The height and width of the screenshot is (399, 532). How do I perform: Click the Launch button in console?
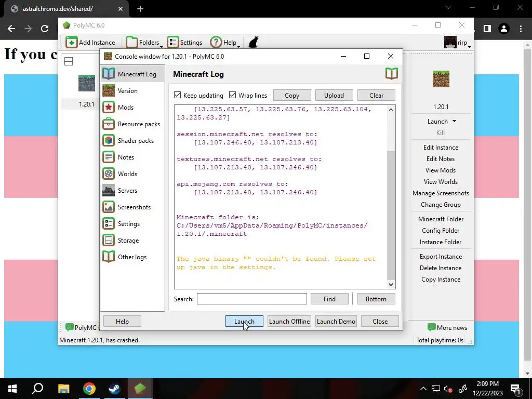[x=244, y=321]
